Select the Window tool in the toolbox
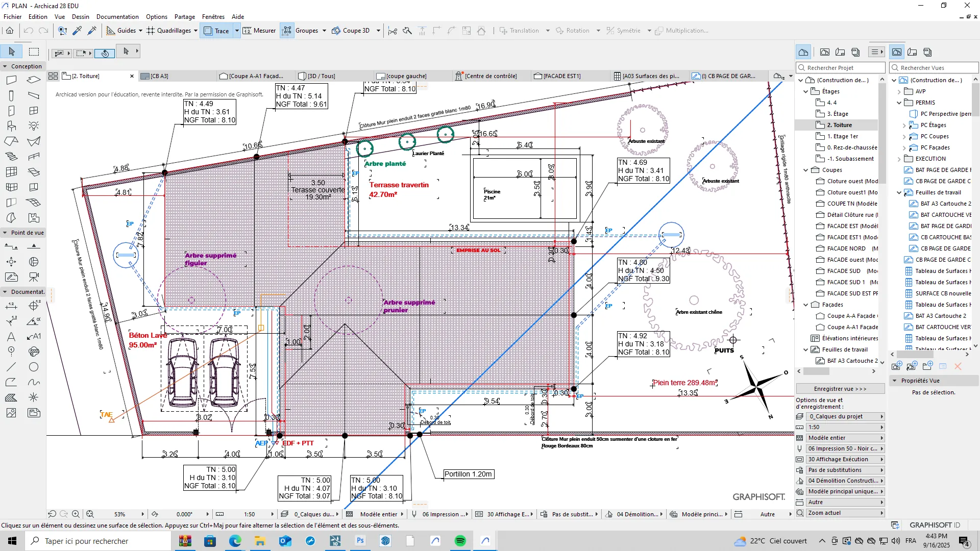980x551 pixels. click(34, 111)
